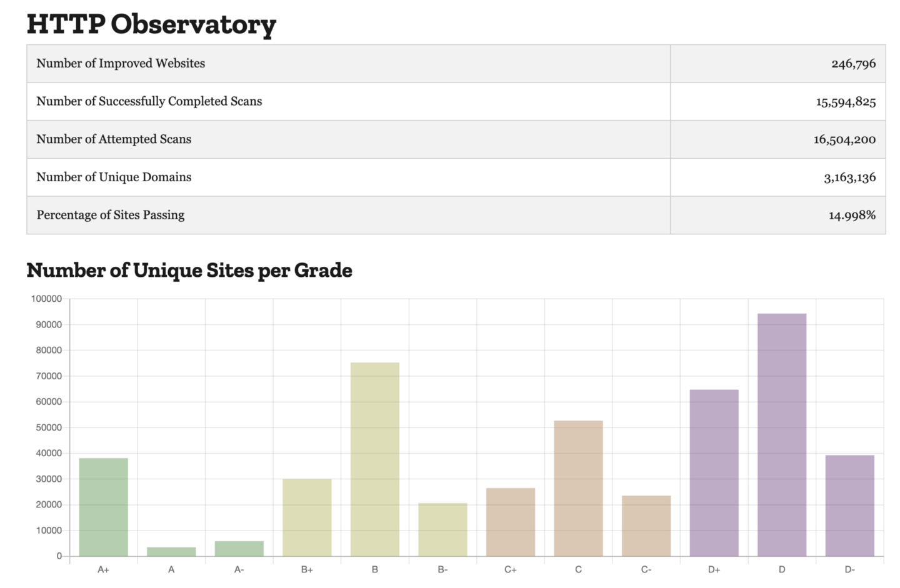Click the A grade bar in chart
900x588 pixels.
coord(171,552)
